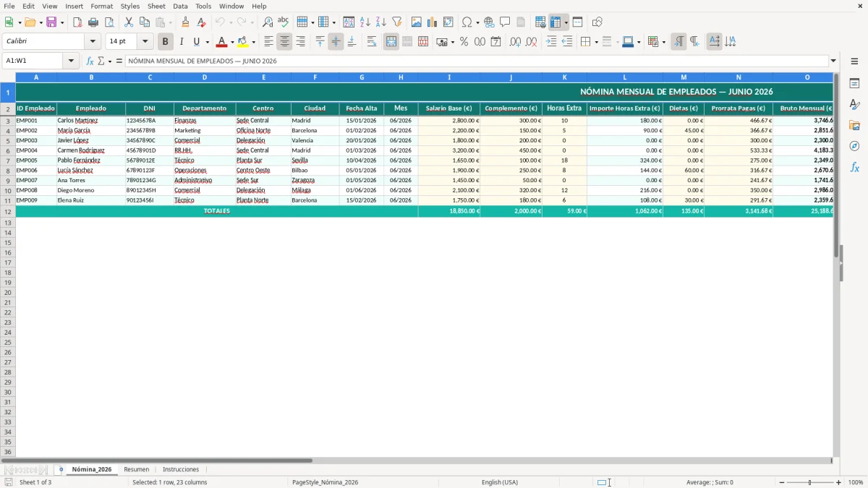Toggle Wrap Text
868x488 pixels.
pos(372,42)
